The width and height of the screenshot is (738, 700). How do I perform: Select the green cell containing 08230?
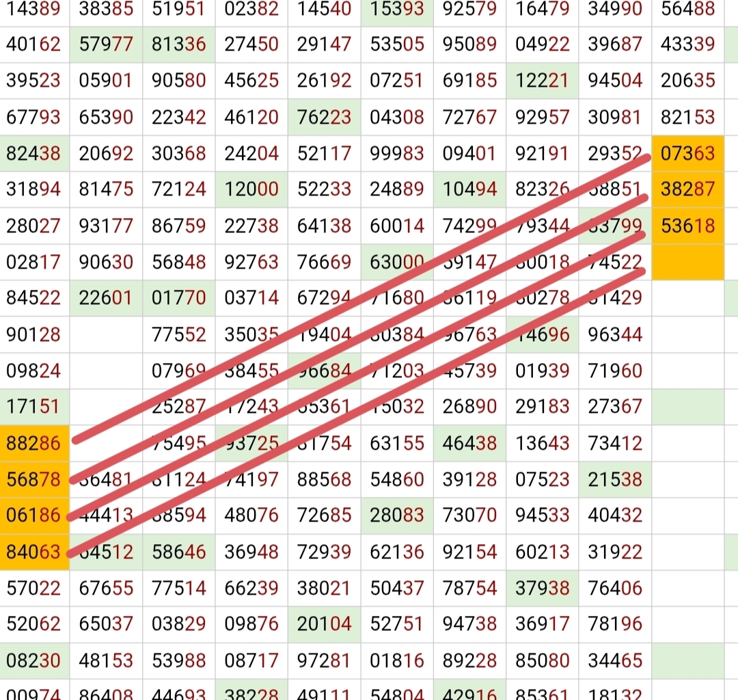(x=33, y=661)
